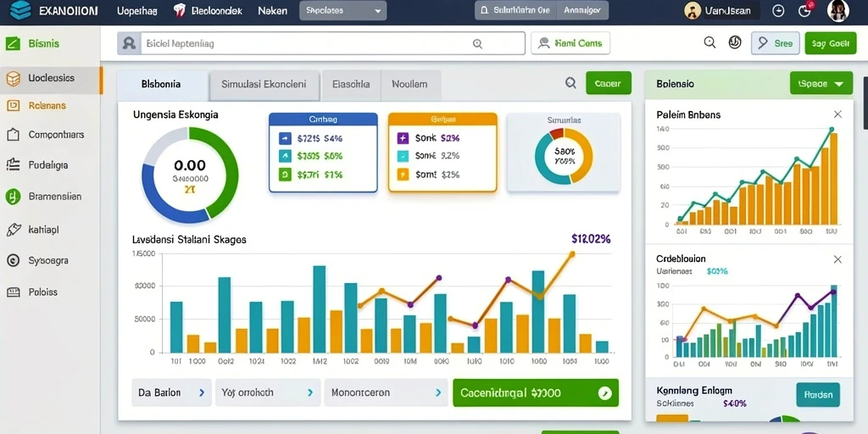Toggle the blue arrow checkbox in Cintag card
This screenshot has width=868, height=434.
[285, 138]
